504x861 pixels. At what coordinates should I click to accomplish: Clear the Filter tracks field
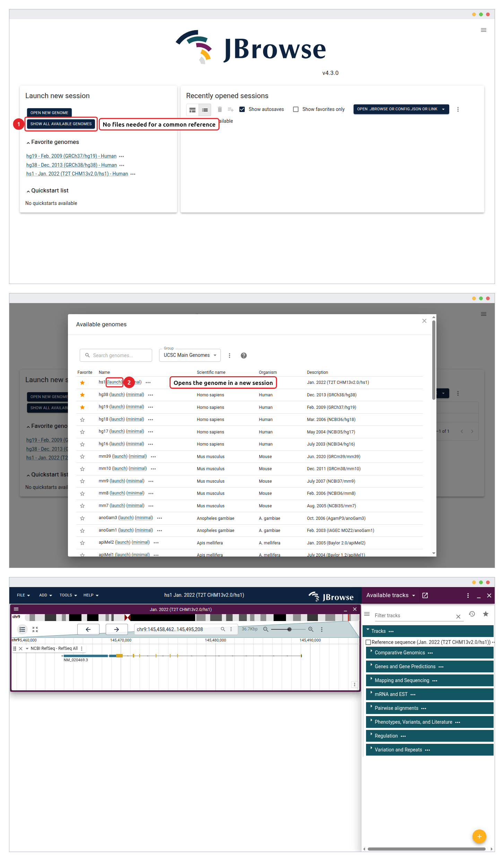click(x=458, y=617)
